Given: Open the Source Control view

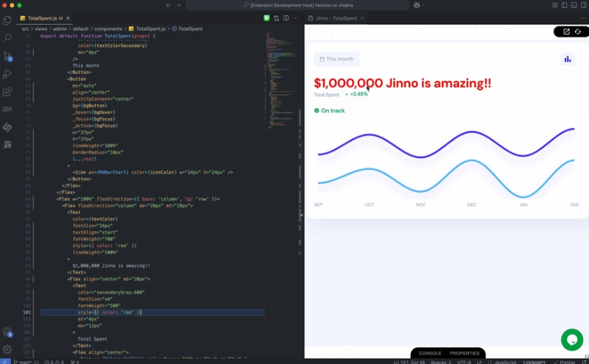Looking at the screenshot, I should coord(7,57).
